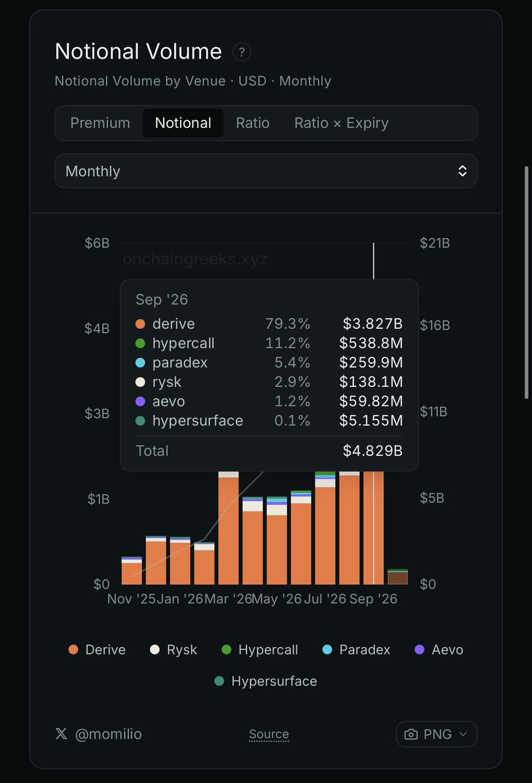Click the 'hypercall' tooltip value $538.8M

pos(371,343)
